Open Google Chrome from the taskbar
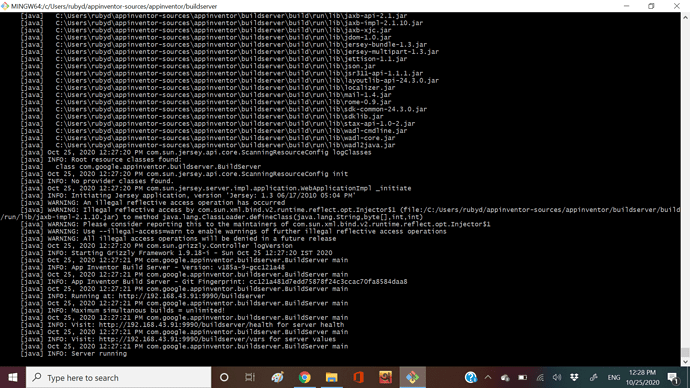Viewport: 690px width, 388px height. pyautogui.click(x=305, y=377)
